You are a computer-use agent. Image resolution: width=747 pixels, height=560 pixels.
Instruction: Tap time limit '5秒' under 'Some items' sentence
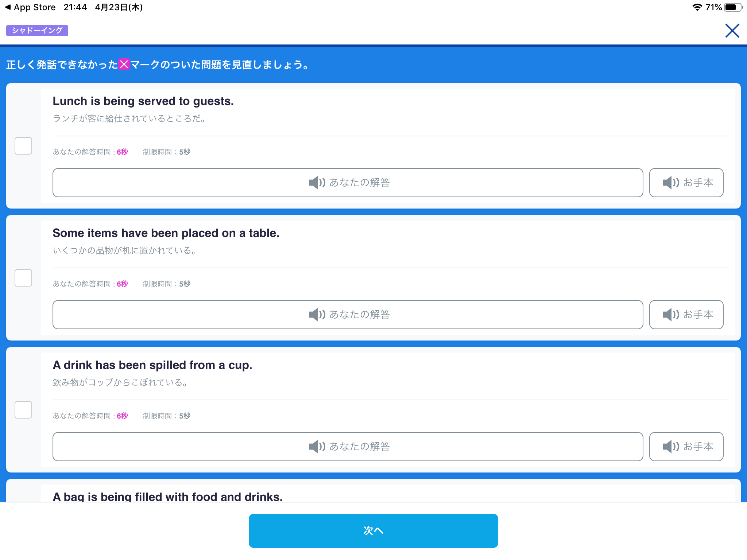185,284
